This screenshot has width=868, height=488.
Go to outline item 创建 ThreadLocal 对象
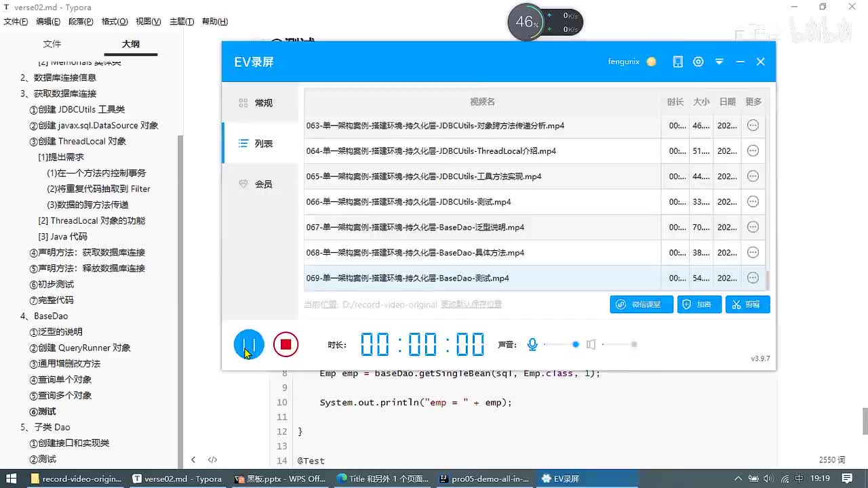click(77, 142)
